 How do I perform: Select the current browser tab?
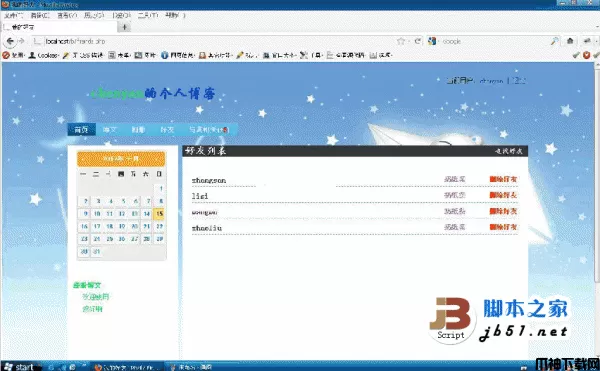point(59,27)
